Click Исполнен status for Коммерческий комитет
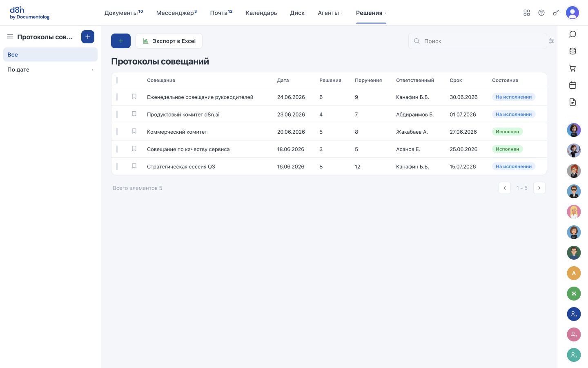The image size is (588, 368). 508,132
